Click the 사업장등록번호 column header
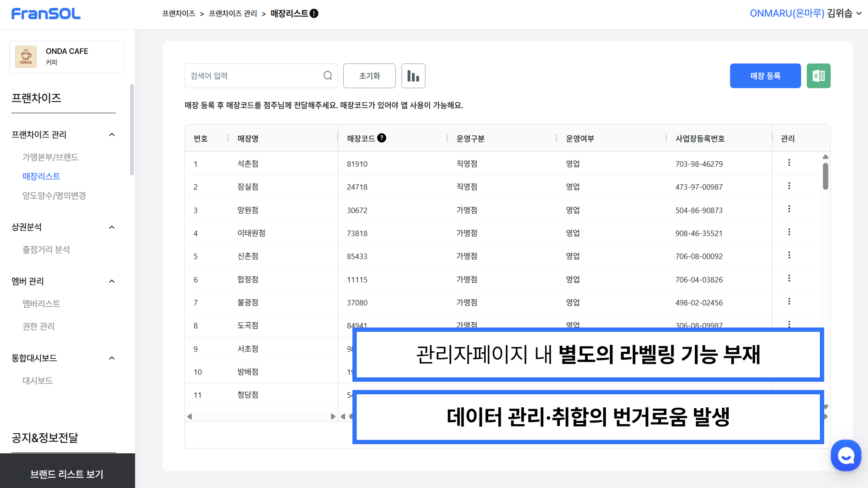Screen dimensions: 868x488 (700, 138)
